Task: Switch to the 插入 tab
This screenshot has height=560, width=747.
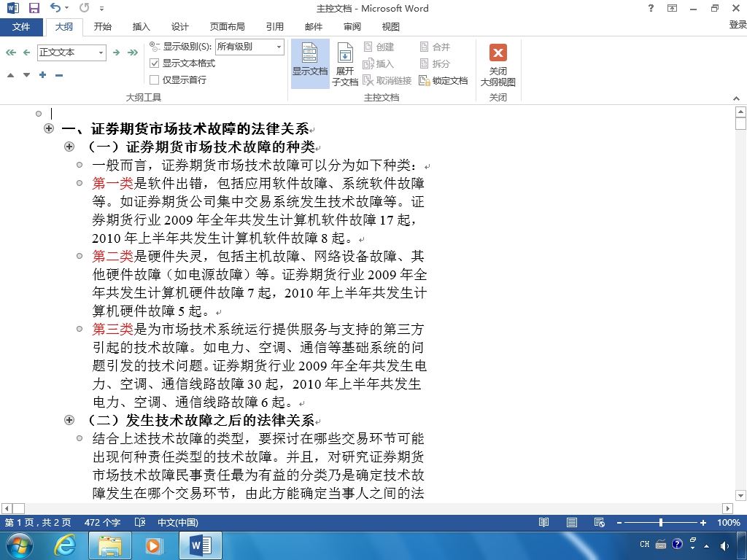Action: tap(141, 27)
